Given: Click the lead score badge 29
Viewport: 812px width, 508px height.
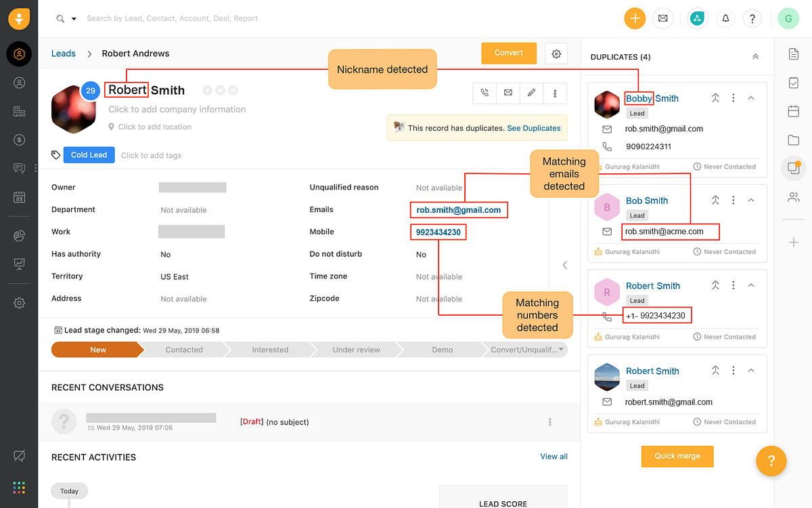Looking at the screenshot, I should [x=91, y=90].
